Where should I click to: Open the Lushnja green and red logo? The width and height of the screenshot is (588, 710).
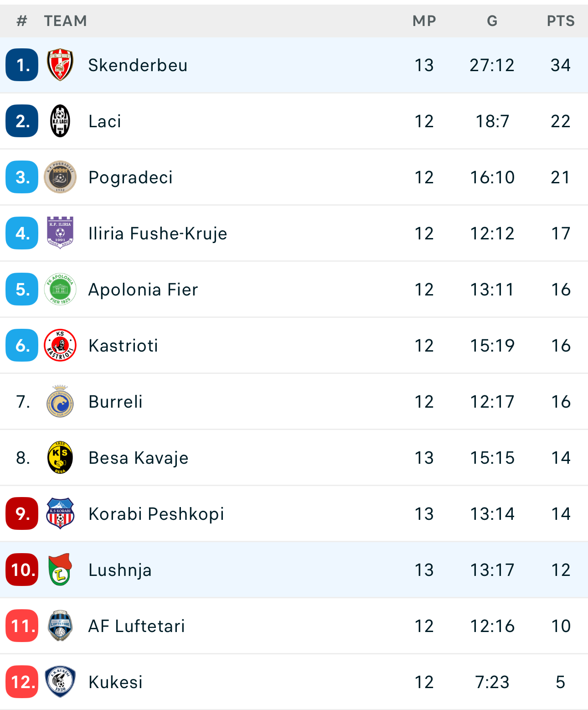[x=60, y=570]
